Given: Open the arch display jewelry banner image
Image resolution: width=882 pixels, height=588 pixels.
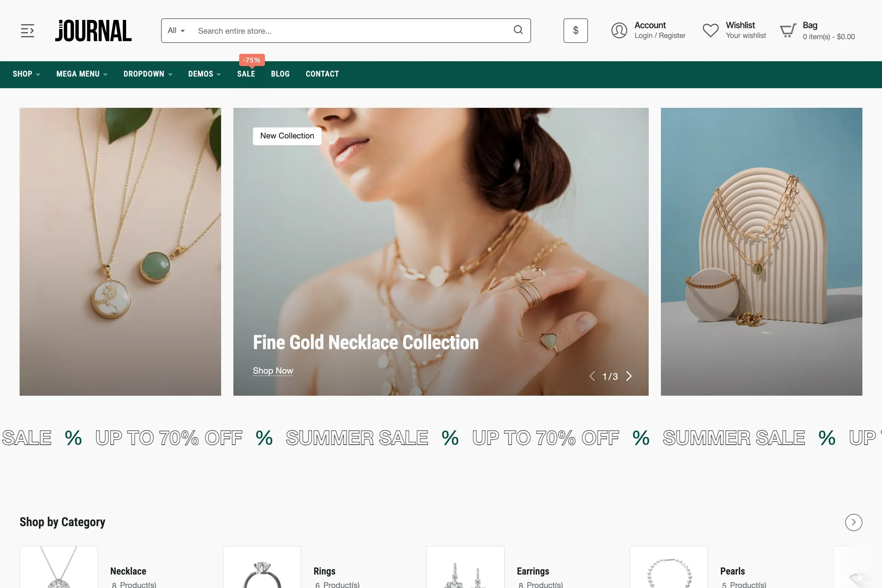Looking at the screenshot, I should 761,252.
